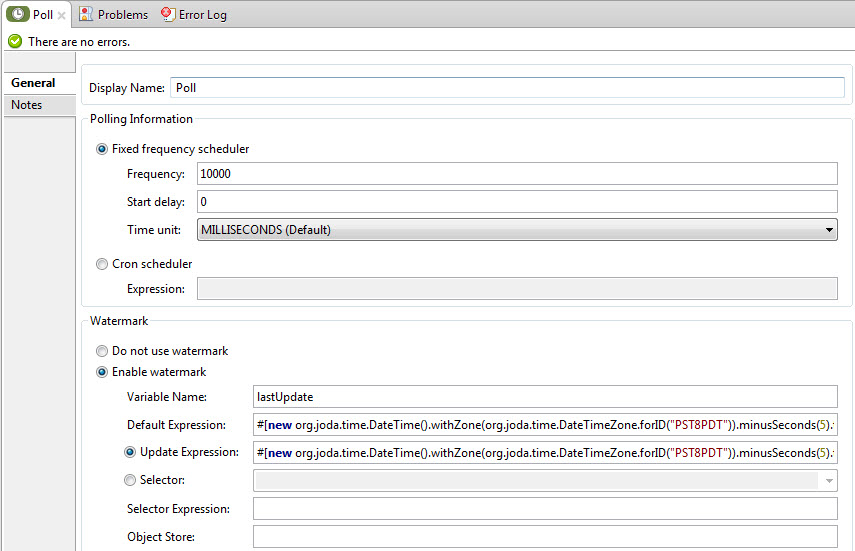Screen dimensions: 855x551
Task: Select the General side tab
Action: (33, 83)
